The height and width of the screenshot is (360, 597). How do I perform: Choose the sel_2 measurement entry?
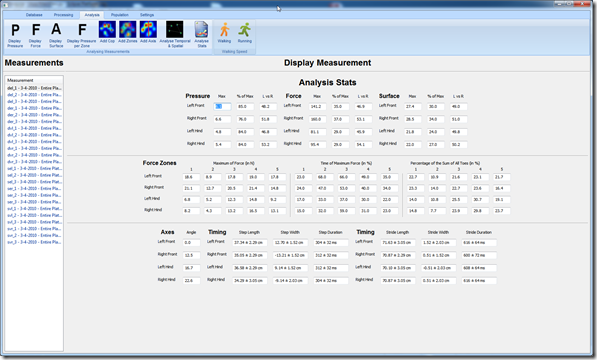click(x=34, y=175)
